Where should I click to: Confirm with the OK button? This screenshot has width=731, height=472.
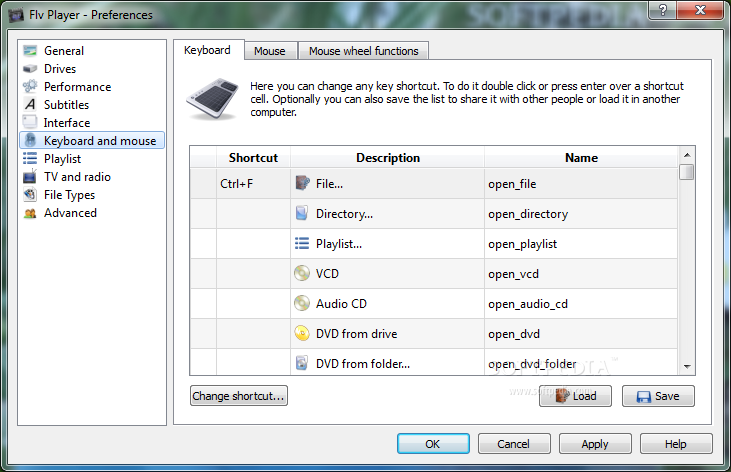click(433, 444)
